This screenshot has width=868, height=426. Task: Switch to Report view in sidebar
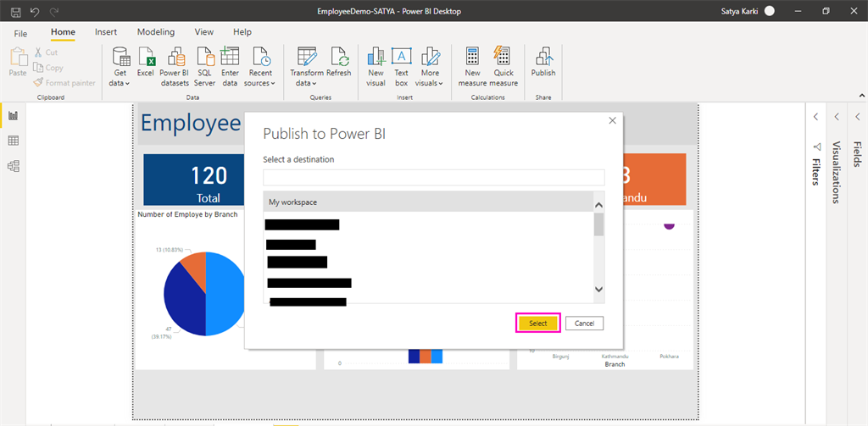[14, 116]
